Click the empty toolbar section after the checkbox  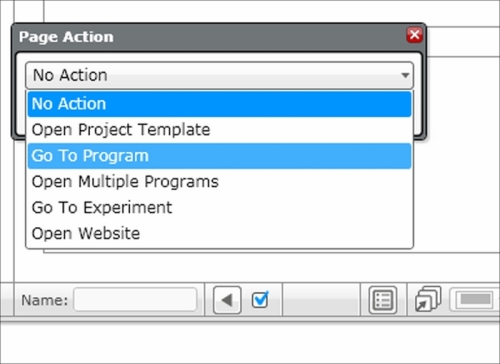click(x=321, y=300)
